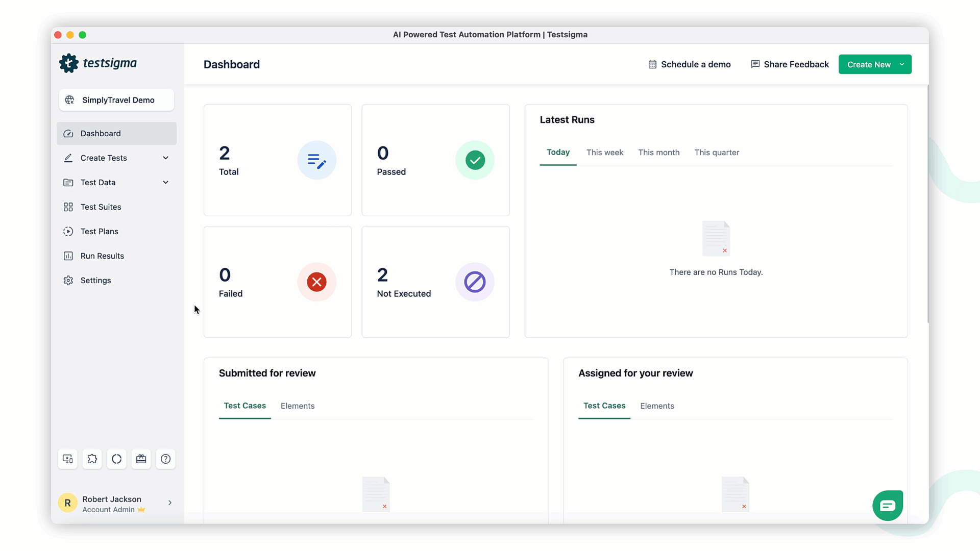
Task: Click the red Failed cross icon
Action: [317, 282]
